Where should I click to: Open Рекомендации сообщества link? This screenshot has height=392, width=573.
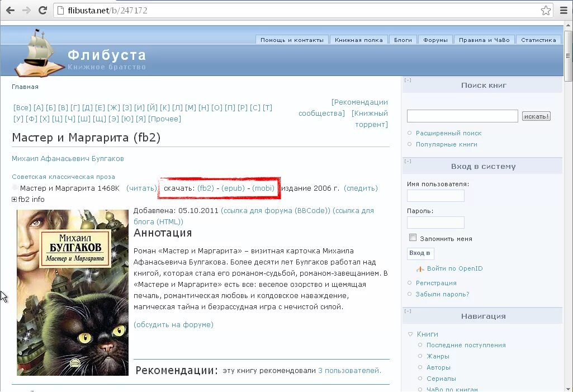click(x=343, y=107)
